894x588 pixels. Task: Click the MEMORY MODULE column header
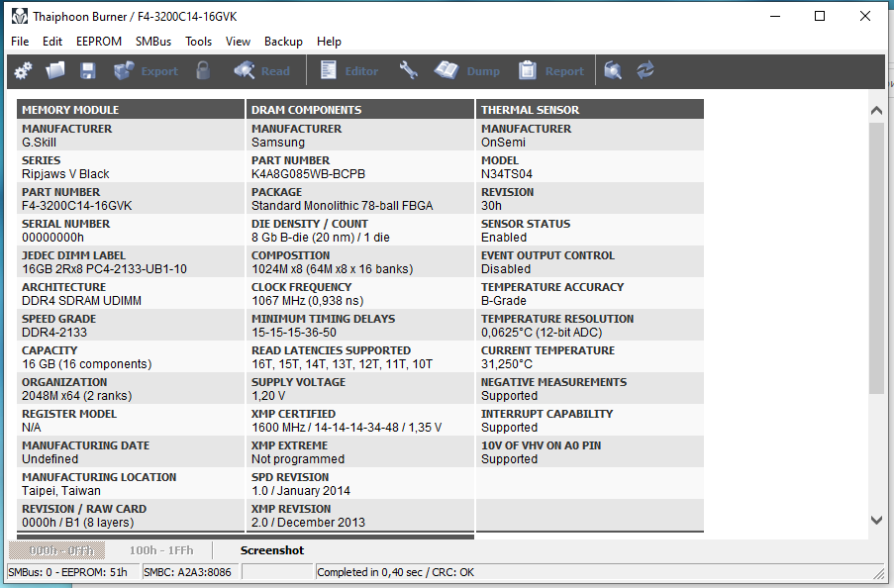131,110
